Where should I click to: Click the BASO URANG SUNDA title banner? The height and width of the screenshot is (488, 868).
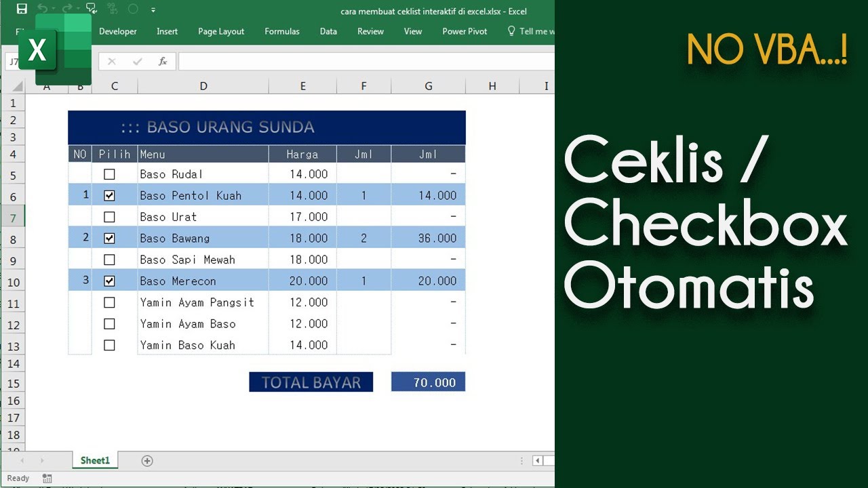pos(267,127)
